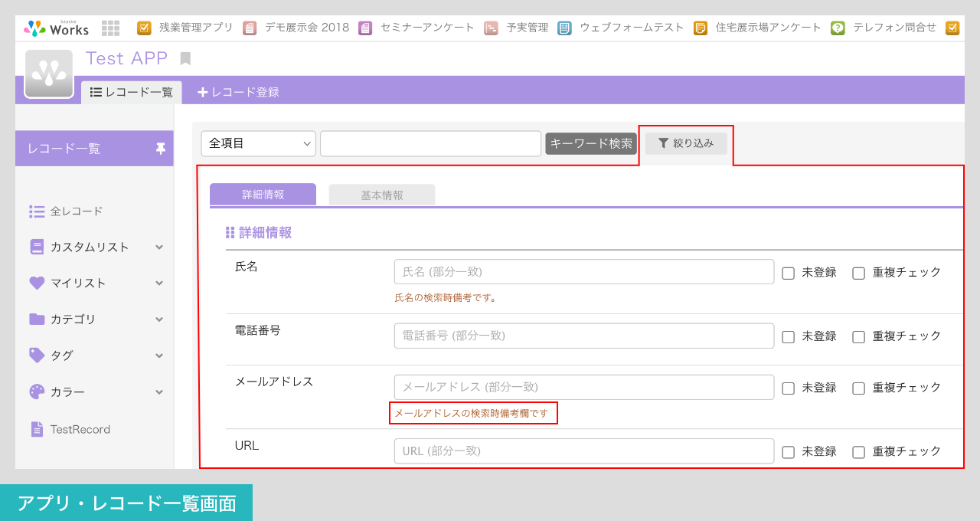This screenshot has height=521, width=980.
Task: Expand the タグ chevron
Action: (159, 356)
